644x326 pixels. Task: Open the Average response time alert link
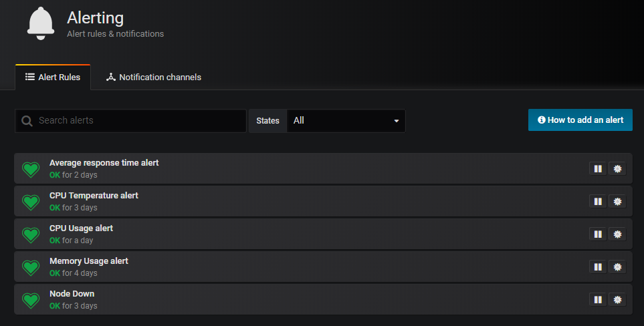[104, 162]
